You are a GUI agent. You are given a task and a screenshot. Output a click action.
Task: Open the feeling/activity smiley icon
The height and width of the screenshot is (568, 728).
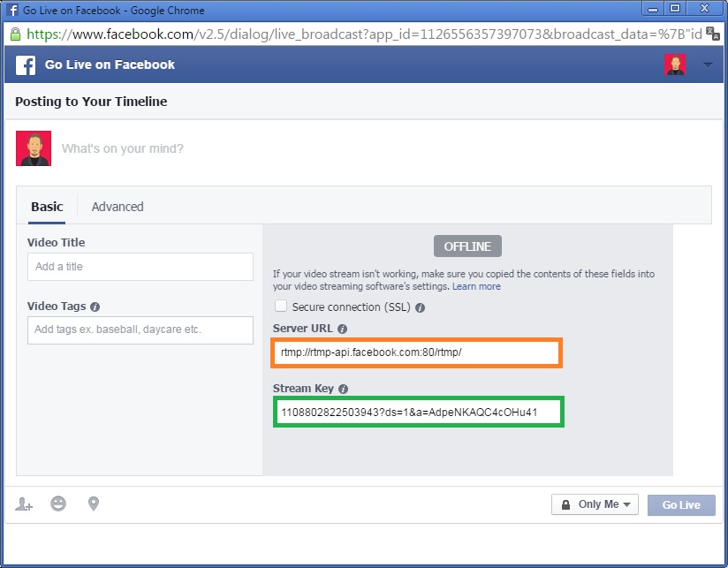[58, 504]
